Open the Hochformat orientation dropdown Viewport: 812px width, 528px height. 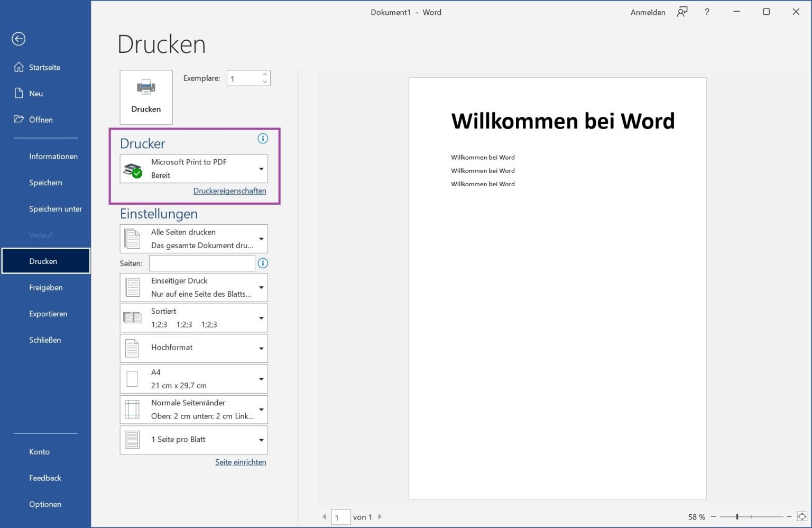(194, 348)
